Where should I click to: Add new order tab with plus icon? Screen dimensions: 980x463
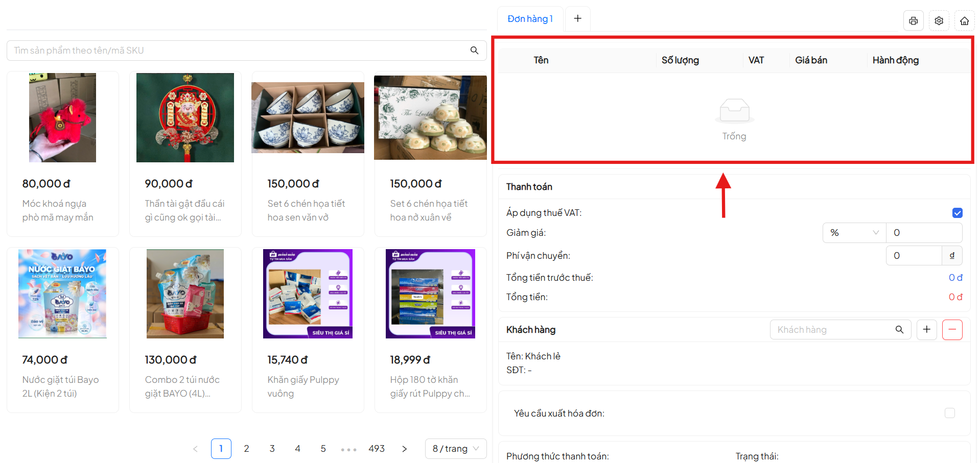[577, 18]
